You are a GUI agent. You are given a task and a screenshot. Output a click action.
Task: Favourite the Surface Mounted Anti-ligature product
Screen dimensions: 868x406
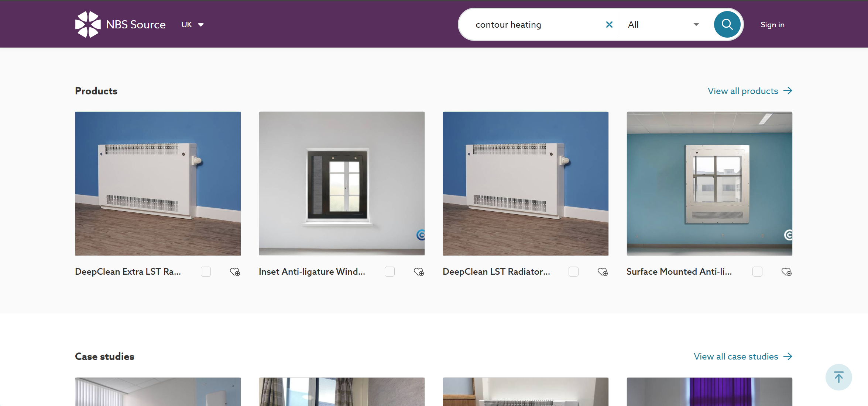786,272
